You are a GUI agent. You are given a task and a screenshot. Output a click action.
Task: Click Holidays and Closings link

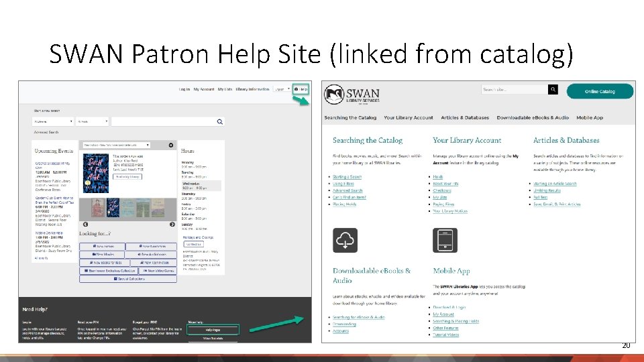(198, 237)
